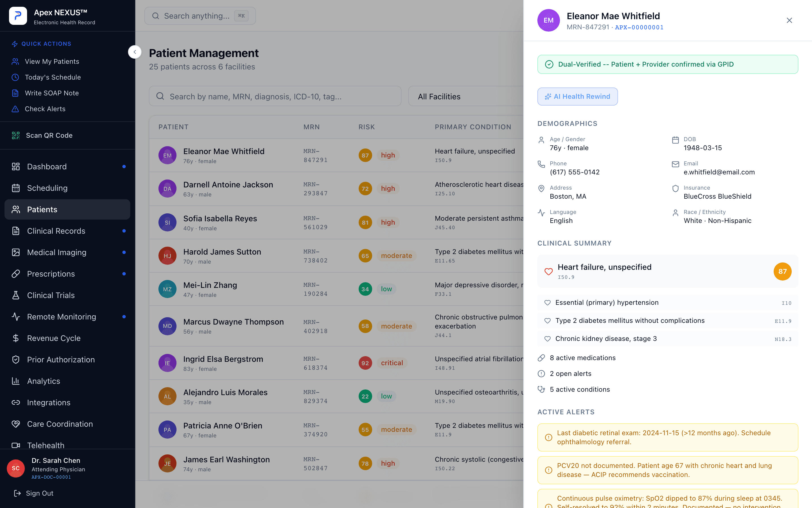Image resolution: width=812 pixels, height=508 pixels.
Task: Click Type 2 diabetes without complications condition
Action: point(668,321)
